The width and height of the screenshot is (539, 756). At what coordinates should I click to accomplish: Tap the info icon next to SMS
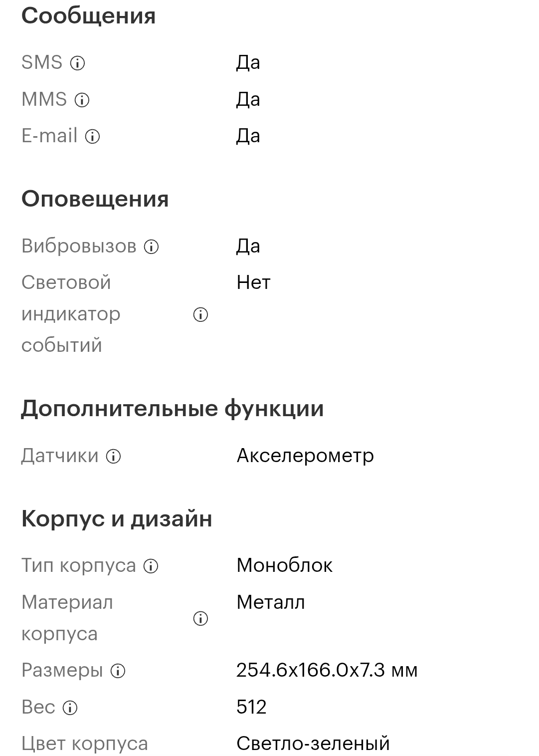coord(77,63)
